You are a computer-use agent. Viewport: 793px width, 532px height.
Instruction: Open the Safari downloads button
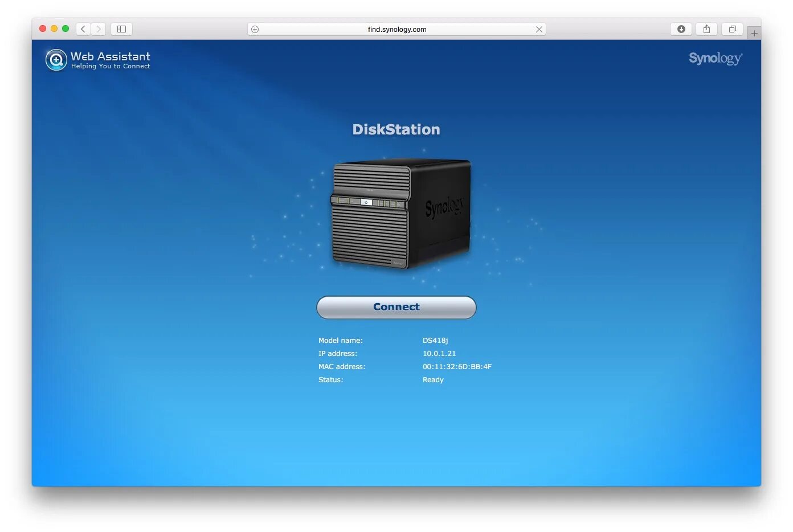(x=681, y=29)
